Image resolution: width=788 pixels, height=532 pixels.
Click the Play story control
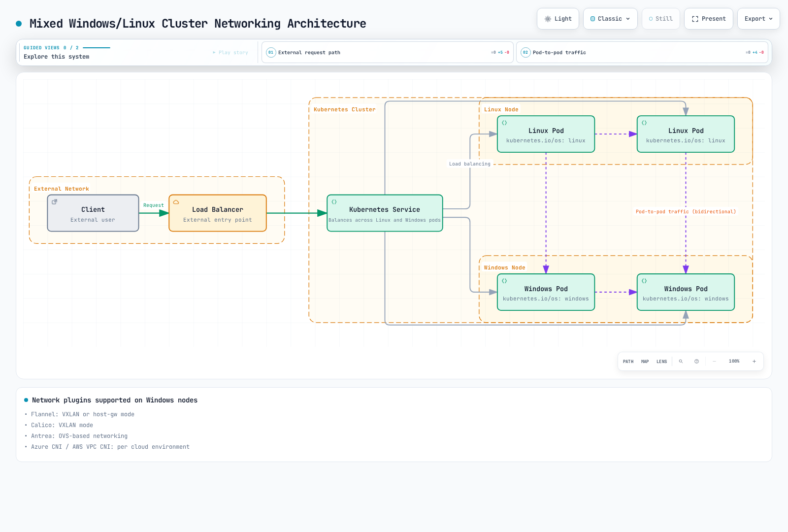pos(230,52)
